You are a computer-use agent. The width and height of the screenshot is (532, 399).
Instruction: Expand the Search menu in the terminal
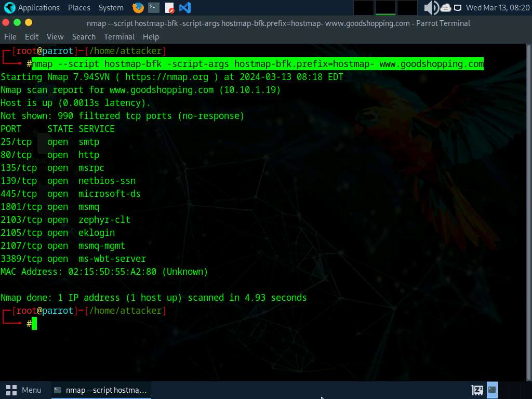point(84,37)
